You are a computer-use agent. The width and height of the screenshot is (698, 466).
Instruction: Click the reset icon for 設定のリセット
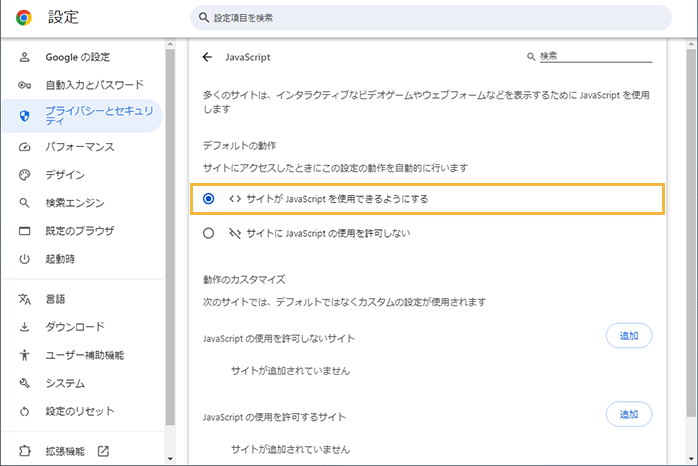24,411
